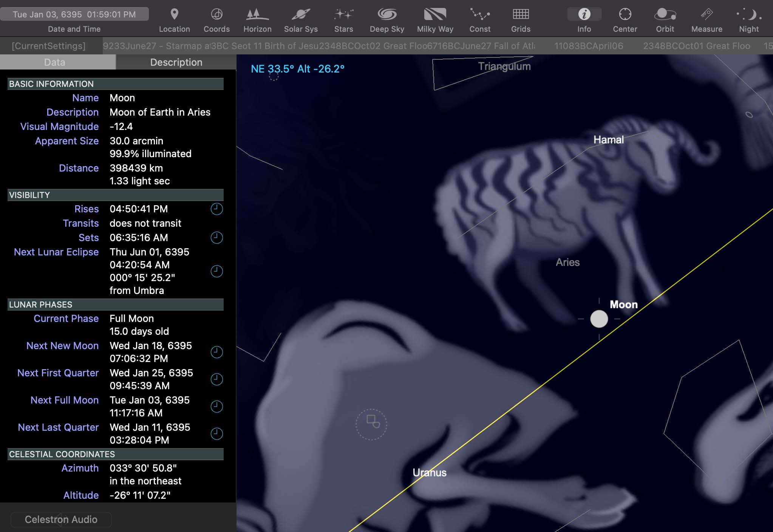Jump to Next Full Moon clock icon
The height and width of the screenshot is (532, 773).
pos(216,407)
